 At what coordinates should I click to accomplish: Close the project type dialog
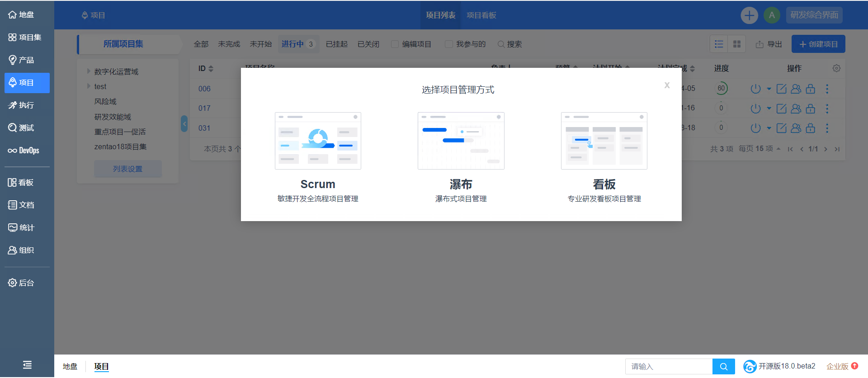pos(667,85)
